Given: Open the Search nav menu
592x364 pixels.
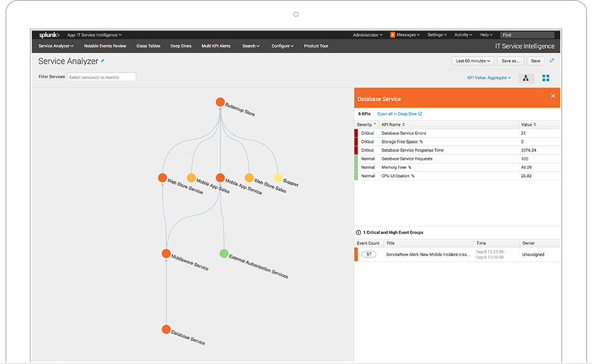Looking at the screenshot, I should [251, 46].
